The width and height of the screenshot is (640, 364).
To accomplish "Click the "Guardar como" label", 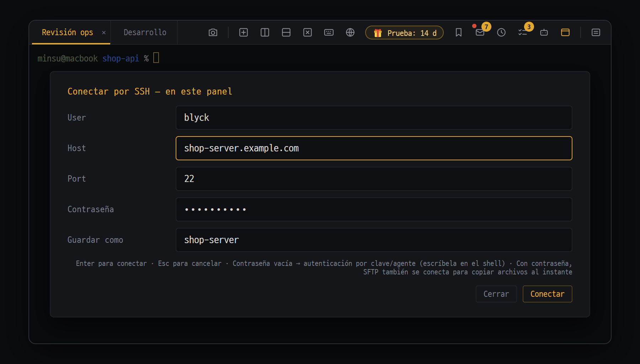I will [95, 240].
